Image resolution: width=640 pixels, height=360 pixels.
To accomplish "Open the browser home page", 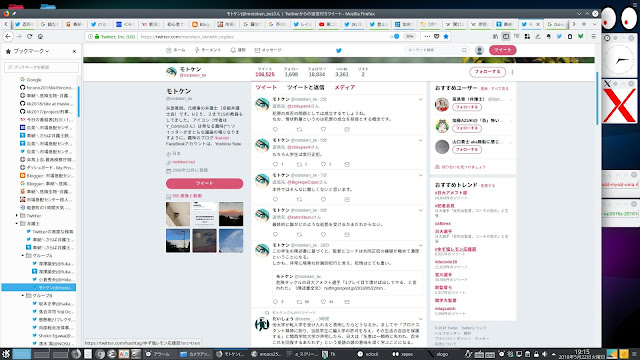I will click(x=40, y=36).
